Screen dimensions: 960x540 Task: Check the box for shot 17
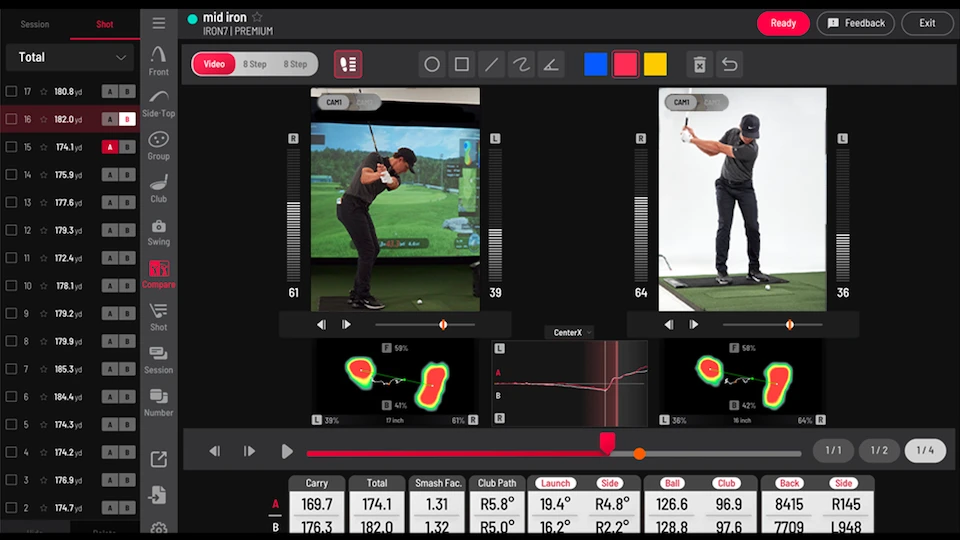click(11, 91)
